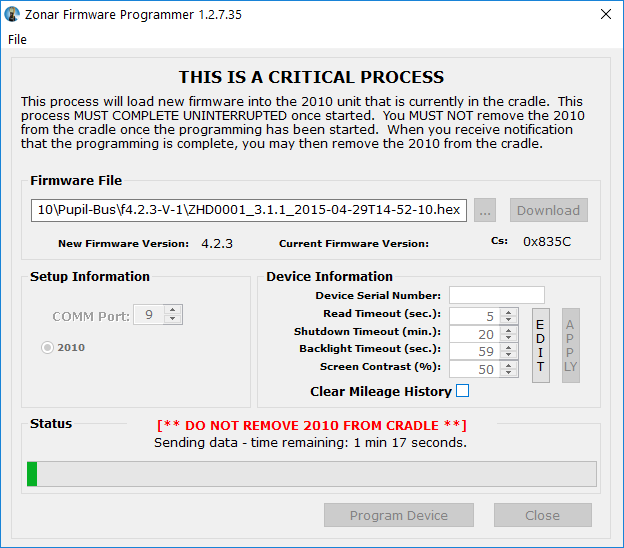The width and height of the screenshot is (624, 548).
Task: Click the browse '...' button for firmware file
Action: coord(485,210)
